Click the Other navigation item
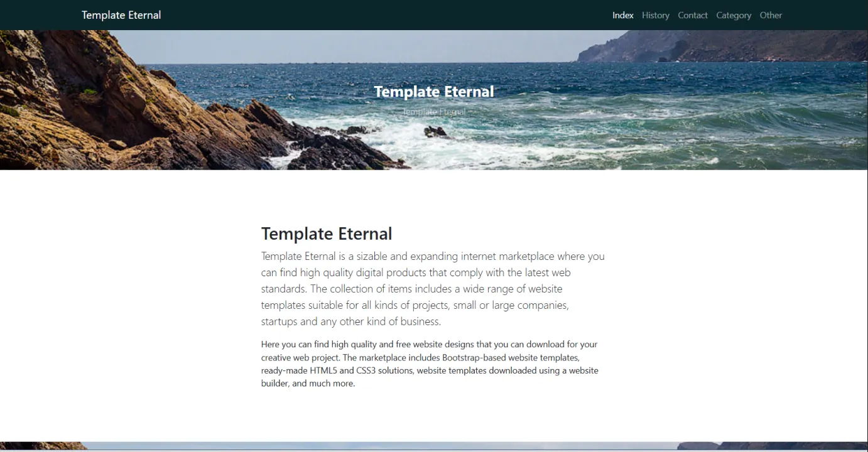The image size is (868, 452). click(x=771, y=15)
